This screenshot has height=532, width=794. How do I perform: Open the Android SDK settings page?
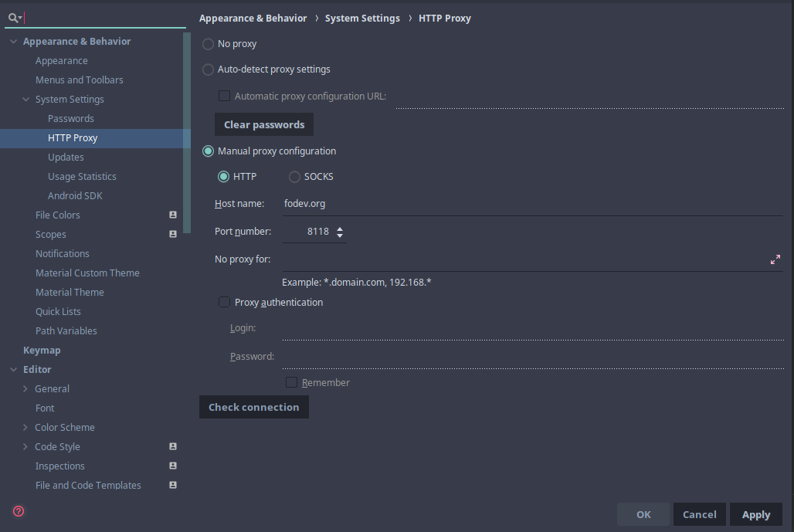(x=75, y=195)
